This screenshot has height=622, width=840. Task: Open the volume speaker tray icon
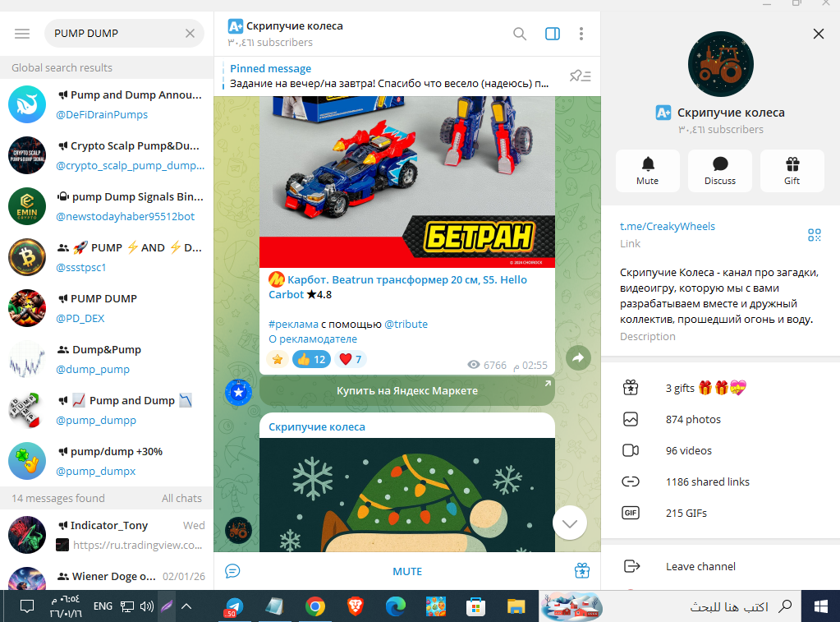[146, 606]
